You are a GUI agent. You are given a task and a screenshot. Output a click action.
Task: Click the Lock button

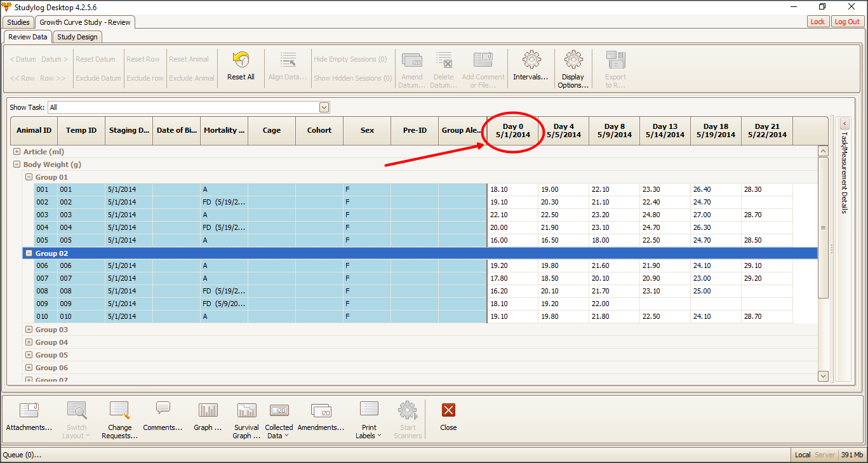point(817,22)
